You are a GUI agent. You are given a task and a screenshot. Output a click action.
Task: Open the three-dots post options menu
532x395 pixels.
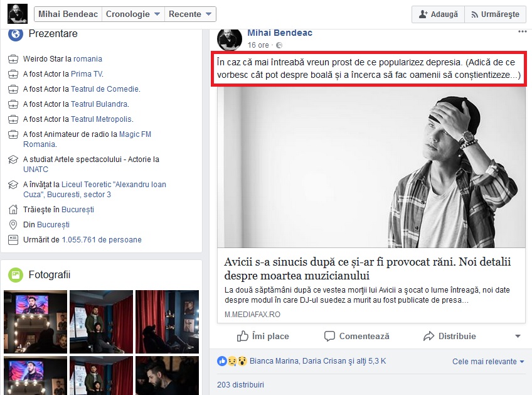523,32
